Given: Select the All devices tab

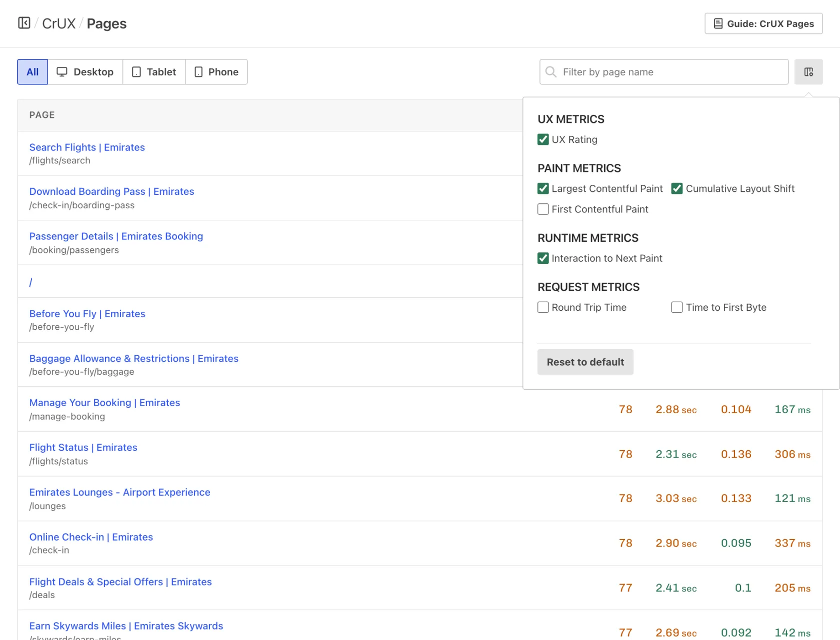Looking at the screenshot, I should click(x=32, y=72).
